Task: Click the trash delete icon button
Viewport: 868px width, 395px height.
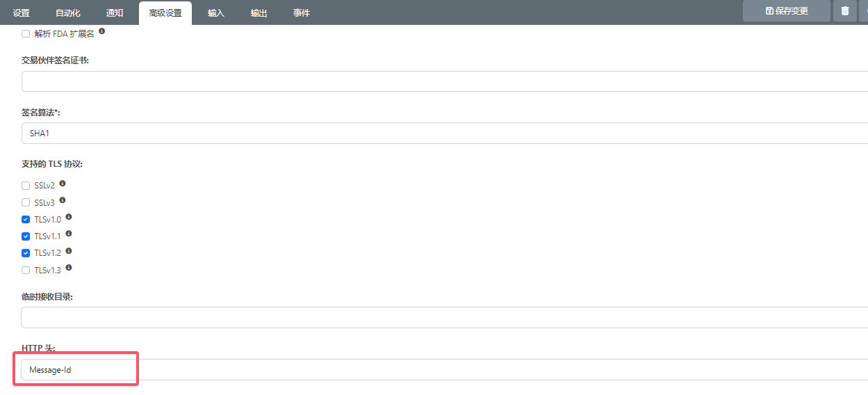Action: click(844, 11)
